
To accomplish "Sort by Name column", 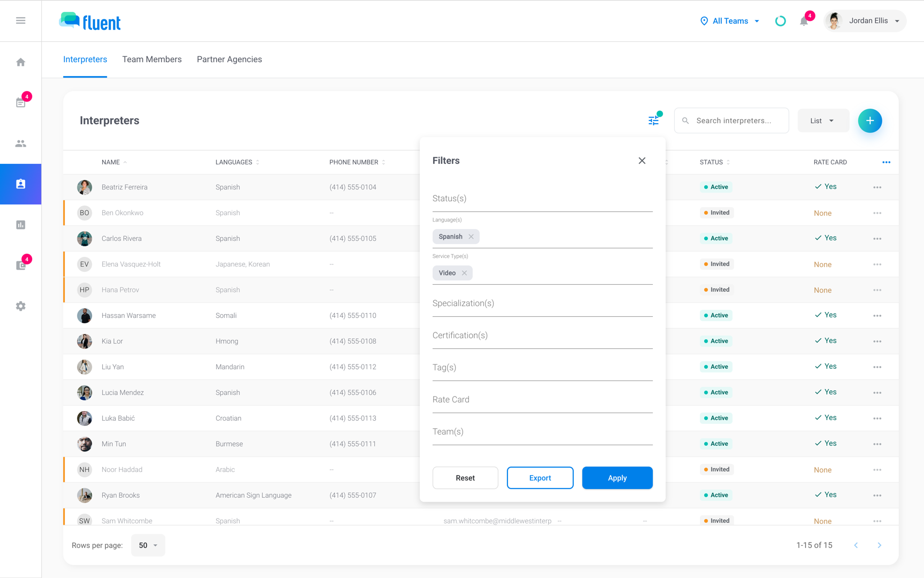I will coord(114,162).
